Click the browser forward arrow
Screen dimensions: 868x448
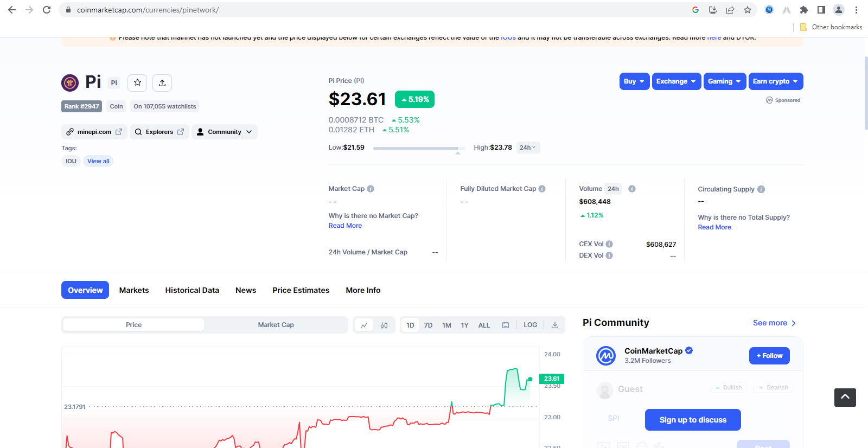pyautogui.click(x=29, y=10)
